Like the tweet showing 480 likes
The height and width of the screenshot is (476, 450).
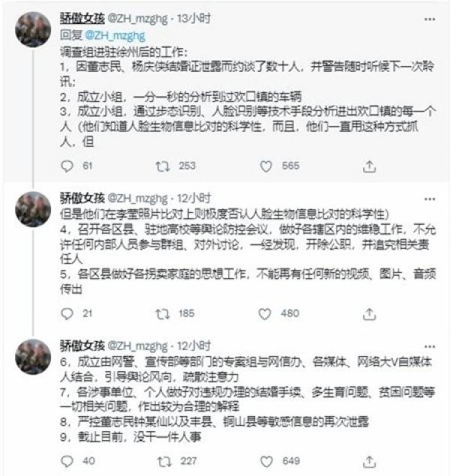click(x=265, y=313)
